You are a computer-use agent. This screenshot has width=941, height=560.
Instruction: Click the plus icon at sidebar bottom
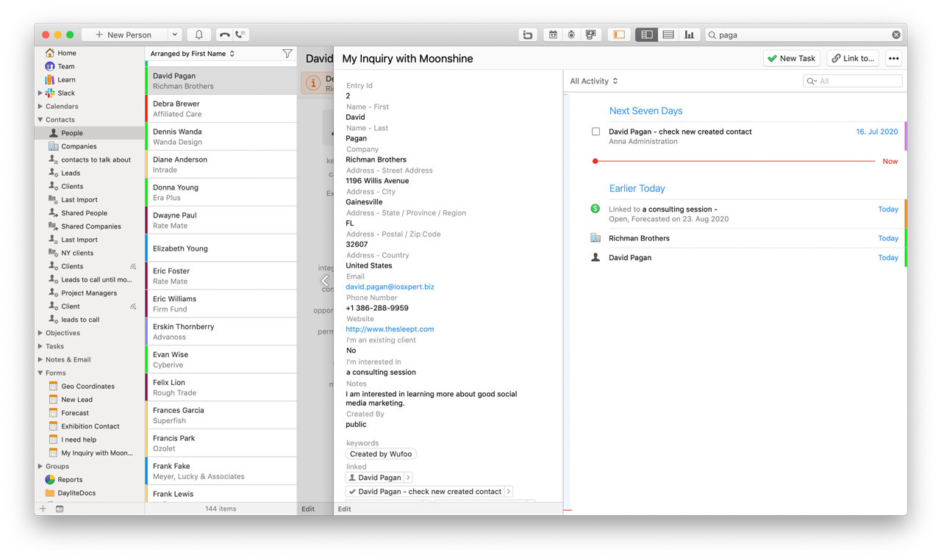[x=43, y=509]
